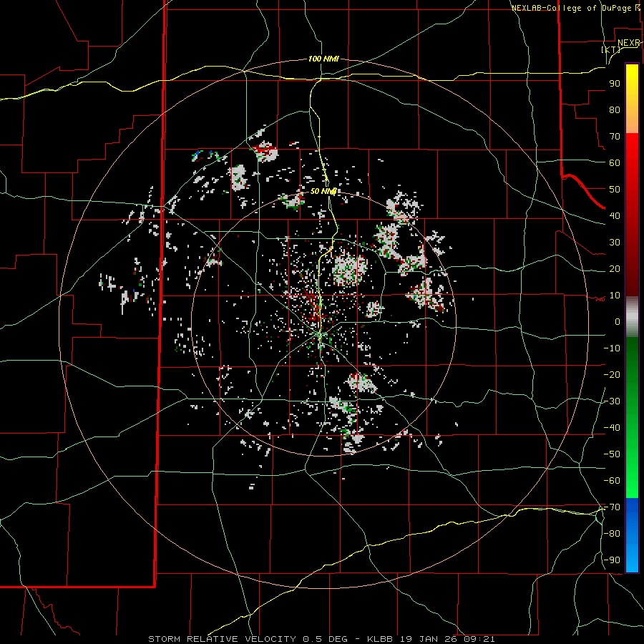This screenshot has height=644, width=644.
Task: Click the 90 value on velocity scale
Action: click(x=615, y=84)
